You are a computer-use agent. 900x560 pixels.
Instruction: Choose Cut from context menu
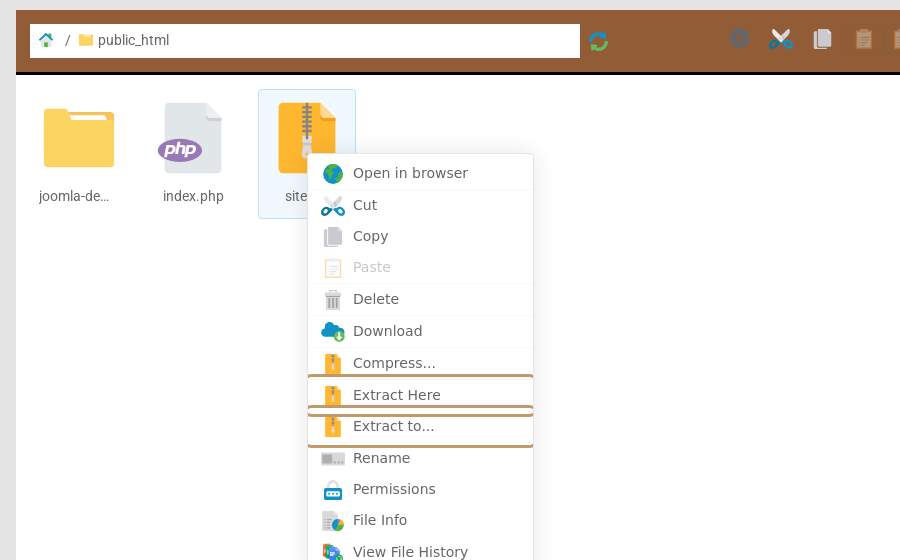[x=420, y=205]
